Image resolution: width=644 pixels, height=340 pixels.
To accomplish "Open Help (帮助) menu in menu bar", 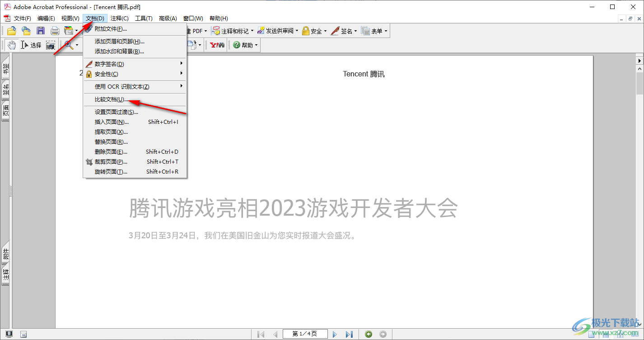I will pyautogui.click(x=219, y=19).
